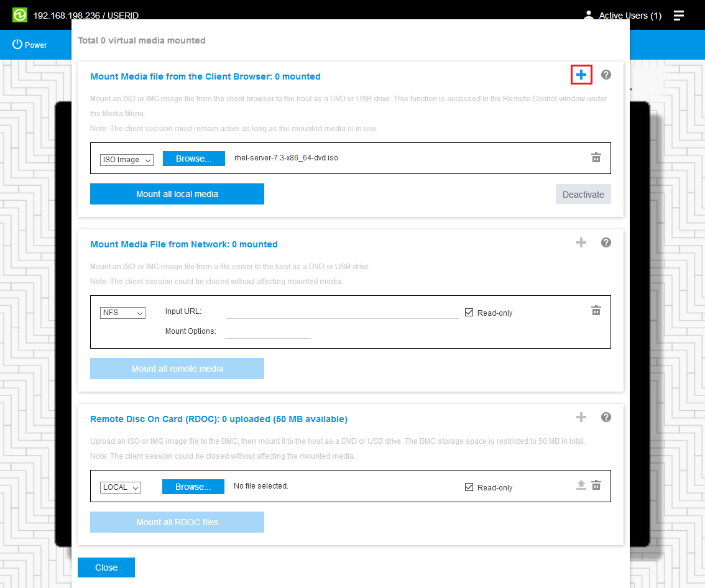Click the plus icon in Network media section
705x588 pixels.
581,242
